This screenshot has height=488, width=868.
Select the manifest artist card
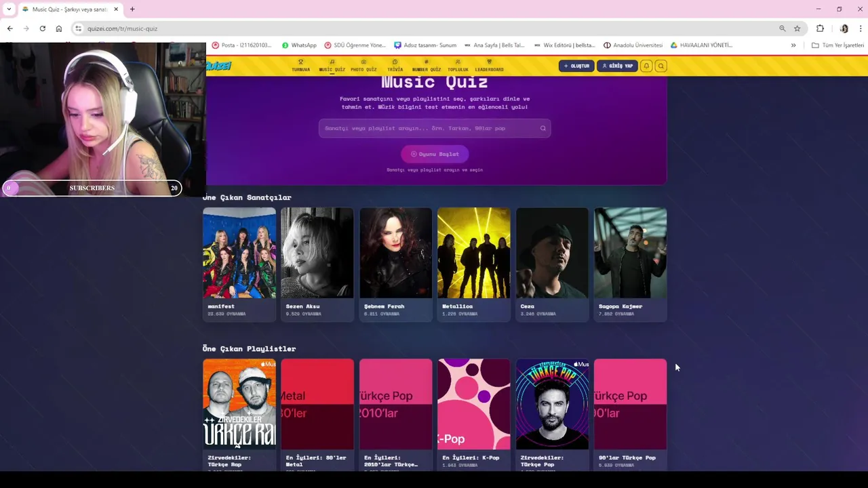pos(239,264)
